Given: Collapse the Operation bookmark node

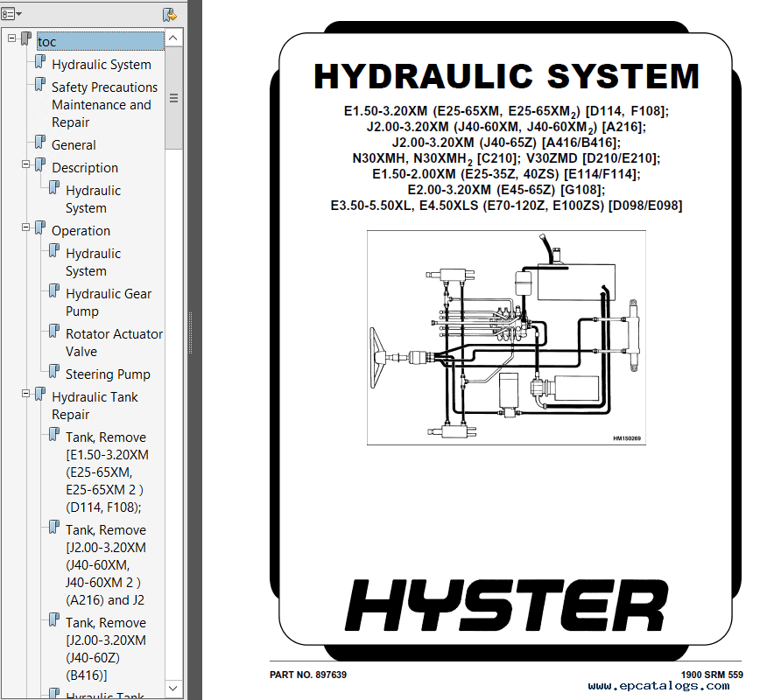Looking at the screenshot, I should click(25, 227).
